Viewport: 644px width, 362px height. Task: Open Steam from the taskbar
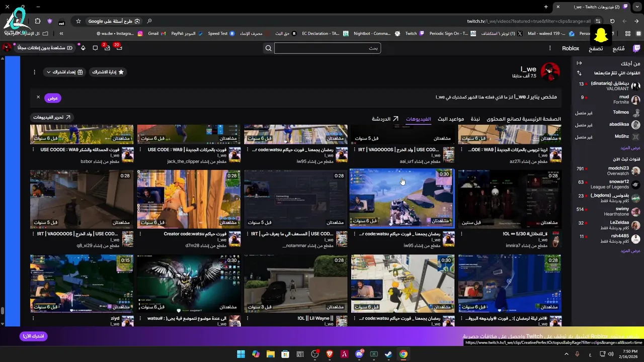pyautogui.click(x=388, y=354)
